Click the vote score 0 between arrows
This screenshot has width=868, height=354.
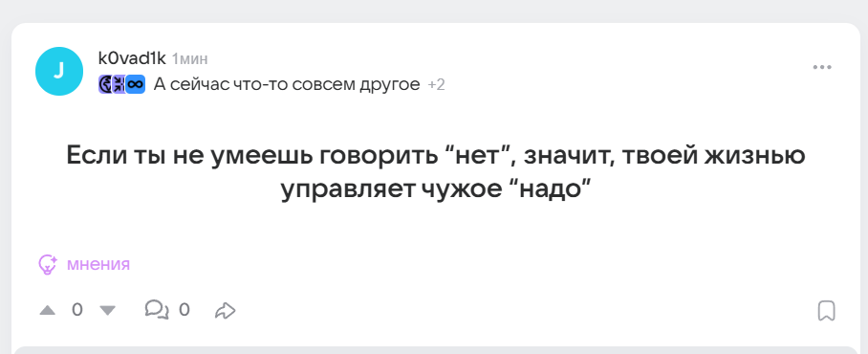click(x=77, y=310)
